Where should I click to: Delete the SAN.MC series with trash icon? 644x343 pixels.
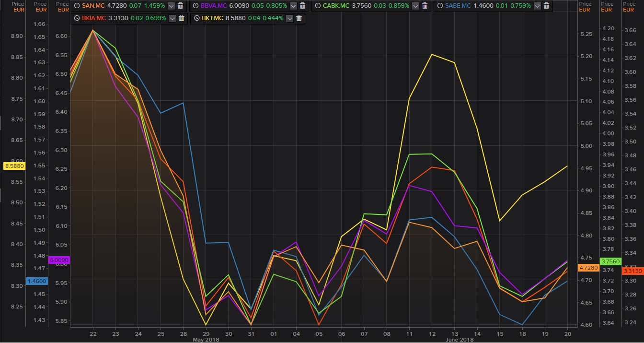pos(180,6)
